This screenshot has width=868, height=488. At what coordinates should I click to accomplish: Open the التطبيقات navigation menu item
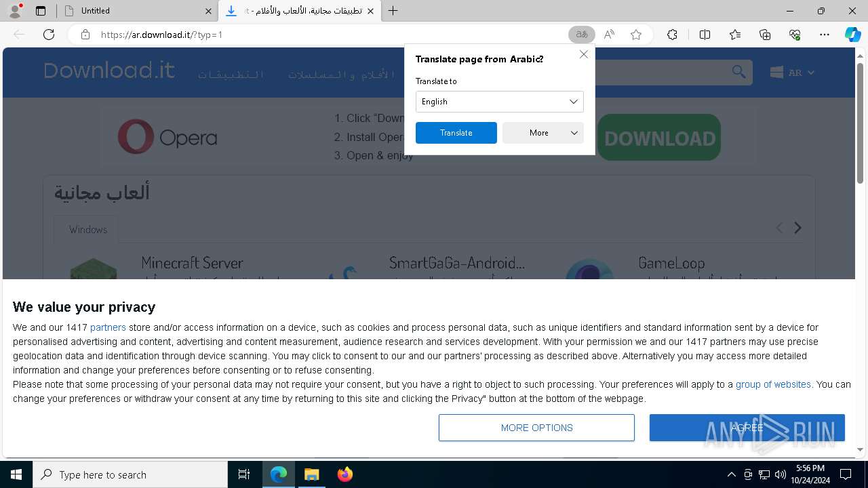(x=231, y=74)
